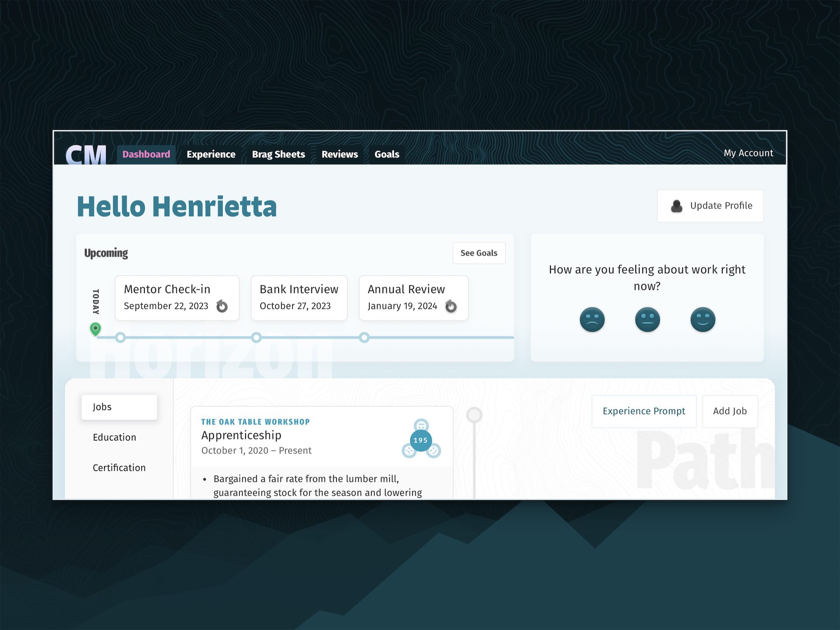Click profile silhouette icon in Update Profile
This screenshot has height=630, width=840.
[676, 206]
